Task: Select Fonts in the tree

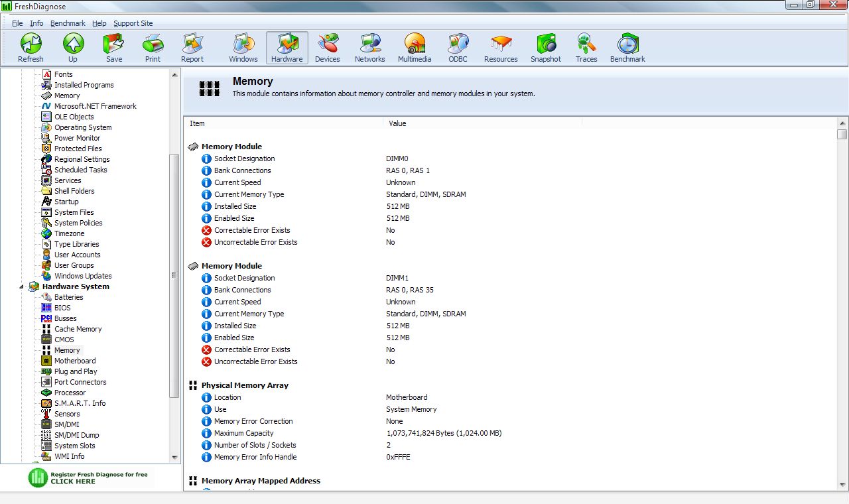Action: point(64,74)
